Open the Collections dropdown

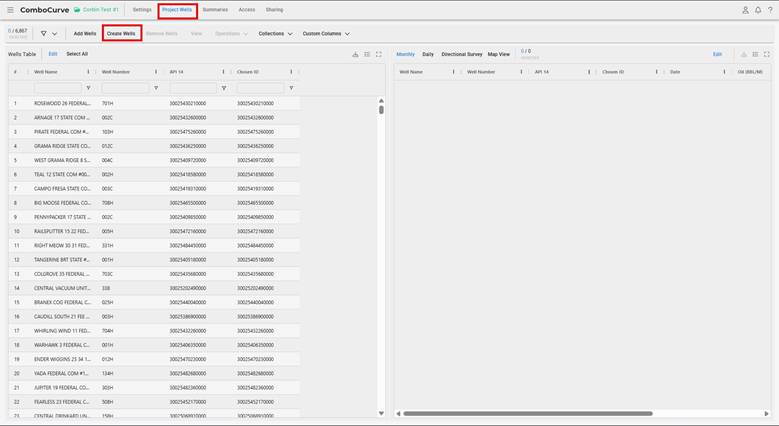tap(275, 34)
